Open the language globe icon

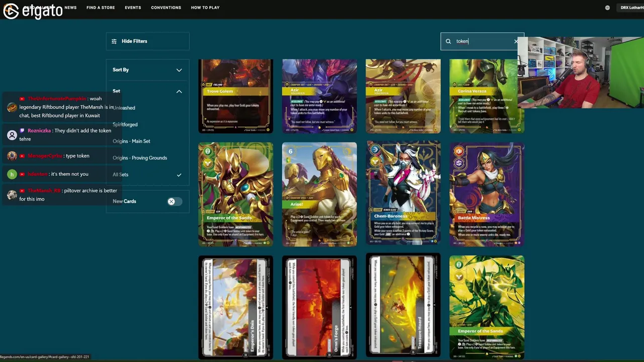(x=607, y=8)
